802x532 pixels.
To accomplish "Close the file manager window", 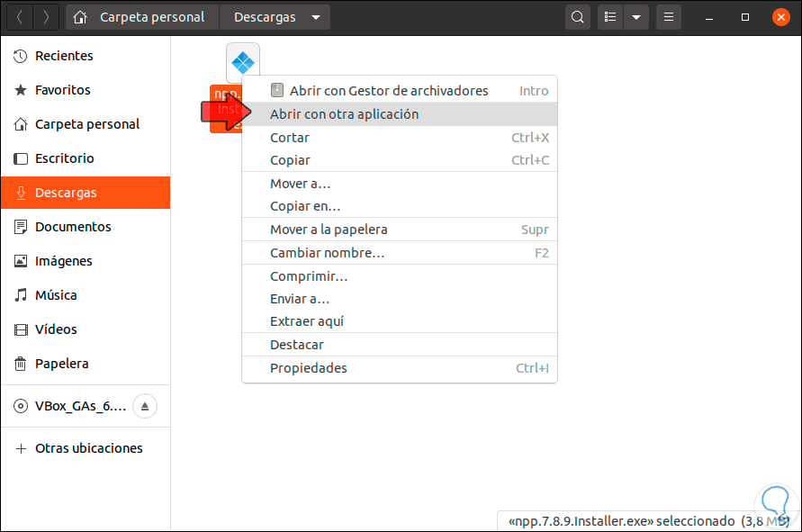I will [x=780, y=17].
